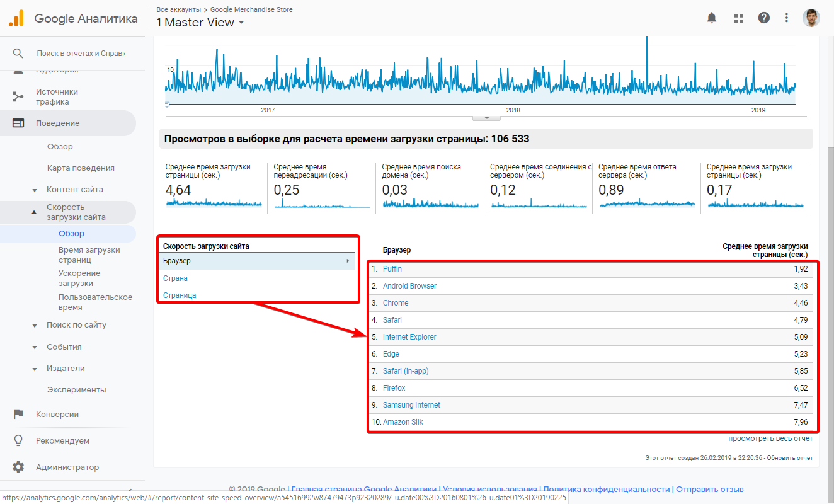834x504 pixels.
Task: Click the user profile avatar
Action: point(811,18)
